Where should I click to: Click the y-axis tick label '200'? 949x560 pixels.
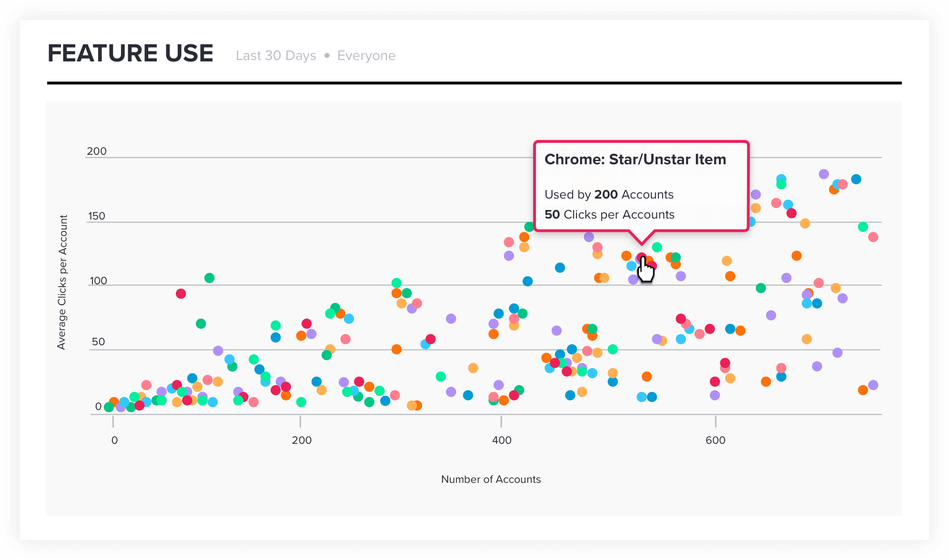pyautogui.click(x=96, y=151)
